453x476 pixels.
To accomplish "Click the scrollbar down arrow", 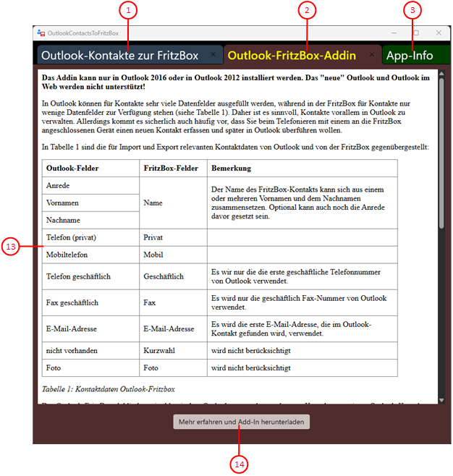I will click(441, 400).
